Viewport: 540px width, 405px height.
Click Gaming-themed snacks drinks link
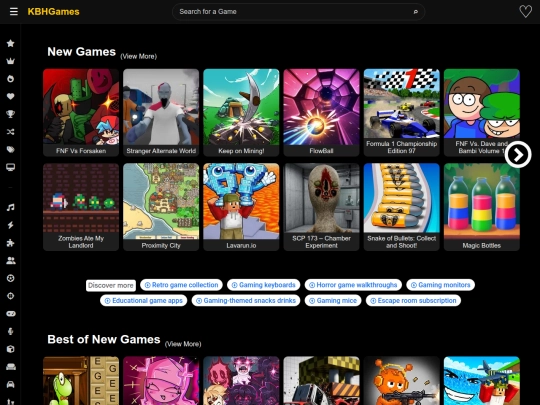(x=246, y=301)
